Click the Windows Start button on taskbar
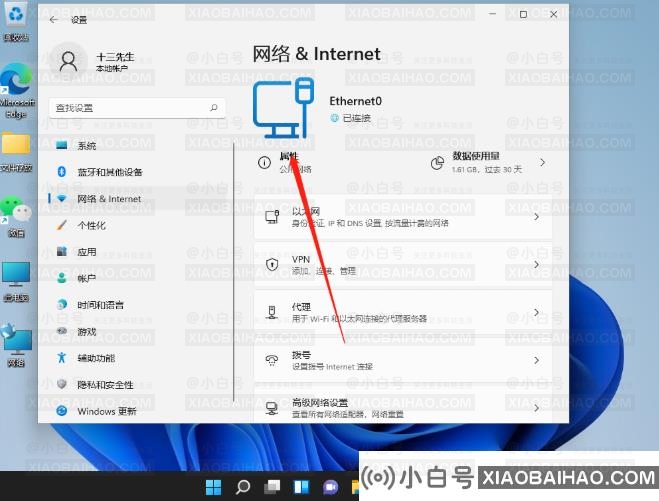The image size is (659, 501). (x=214, y=487)
